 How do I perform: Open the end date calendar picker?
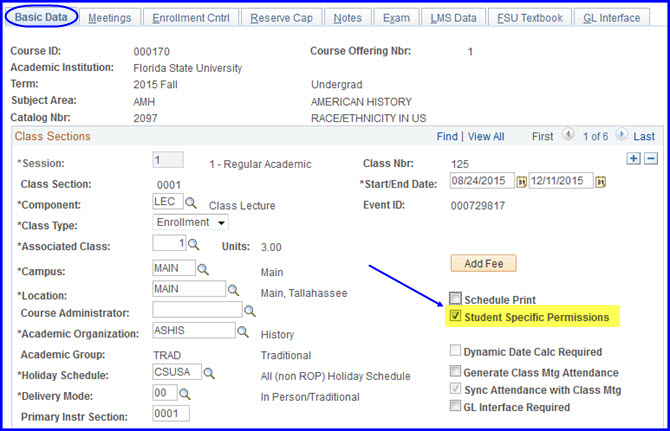[x=600, y=182]
